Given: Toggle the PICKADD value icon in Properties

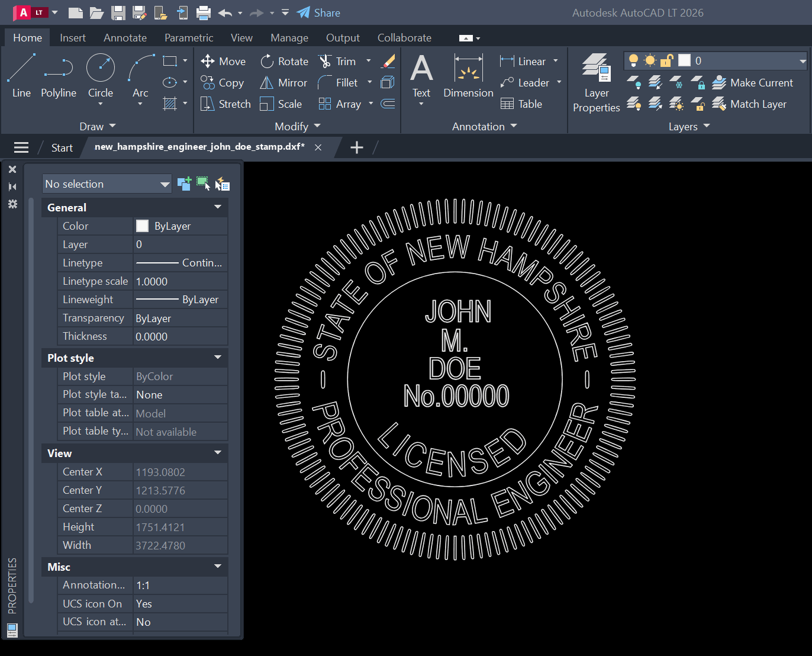Looking at the screenshot, I should [x=184, y=184].
